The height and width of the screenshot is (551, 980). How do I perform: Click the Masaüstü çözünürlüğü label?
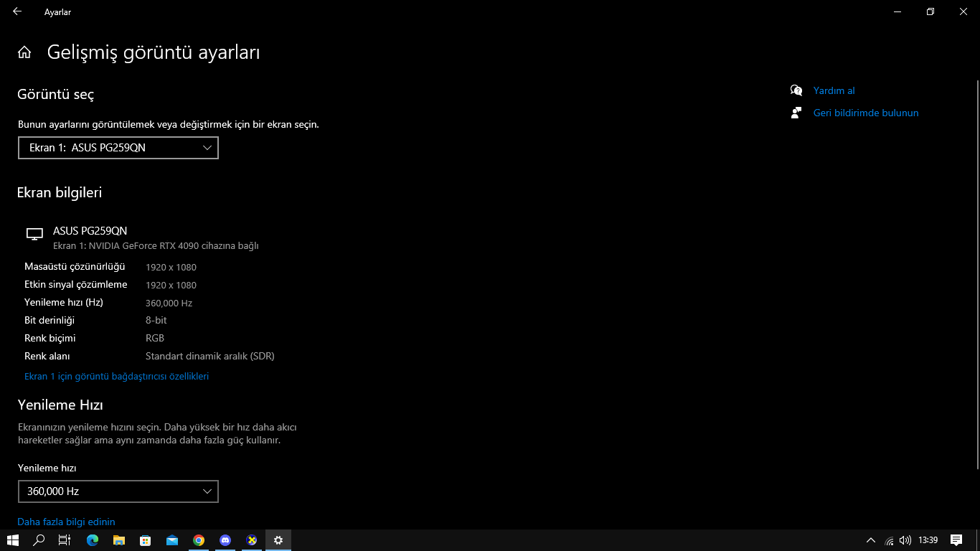coord(75,267)
